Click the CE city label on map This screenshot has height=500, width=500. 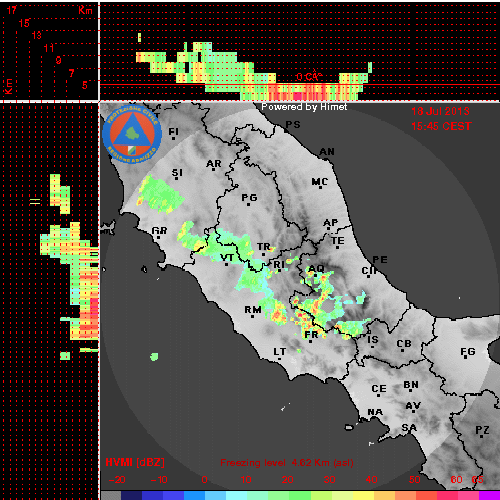[x=379, y=389]
